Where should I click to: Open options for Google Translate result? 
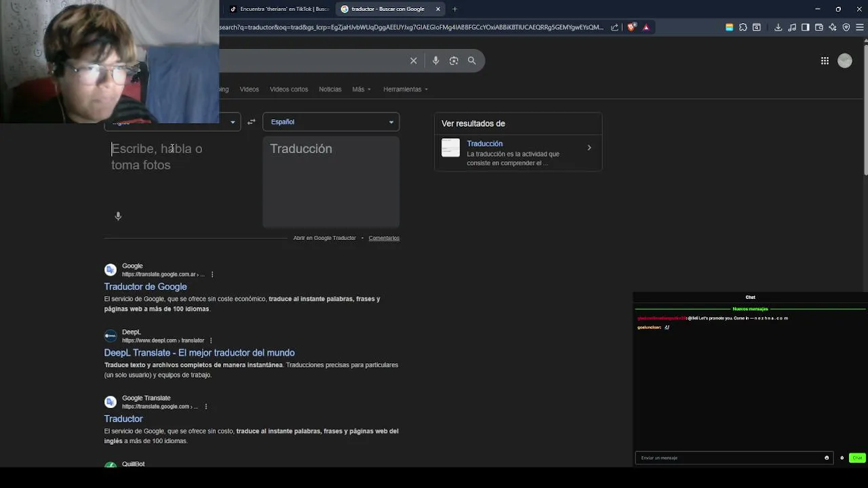pyautogui.click(x=205, y=407)
